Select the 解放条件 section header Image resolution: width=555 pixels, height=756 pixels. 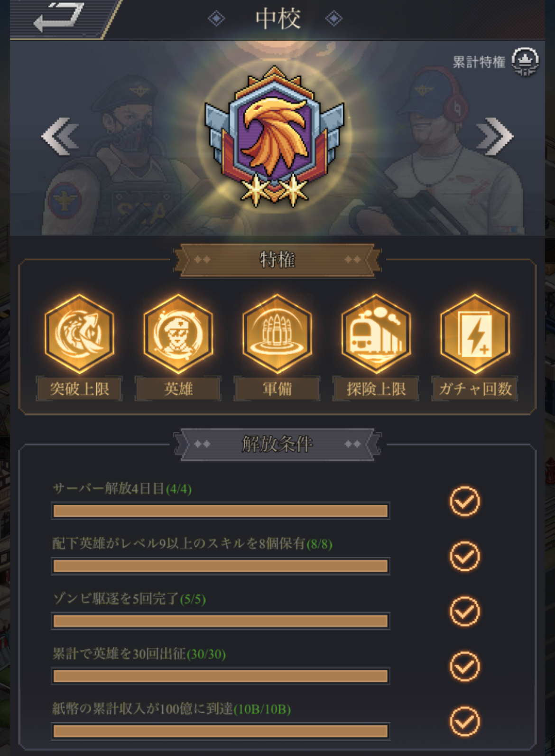277,444
